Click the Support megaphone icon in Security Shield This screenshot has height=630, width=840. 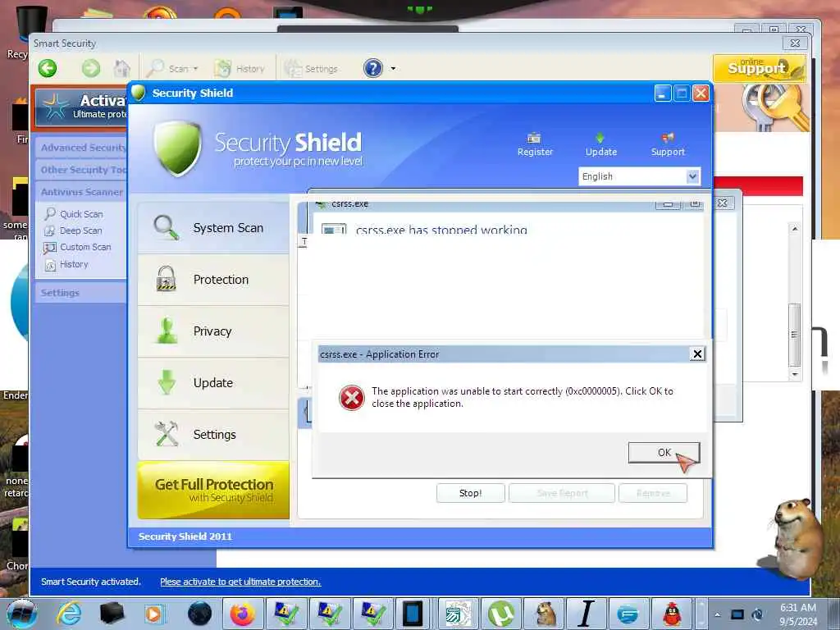(668, 138)
